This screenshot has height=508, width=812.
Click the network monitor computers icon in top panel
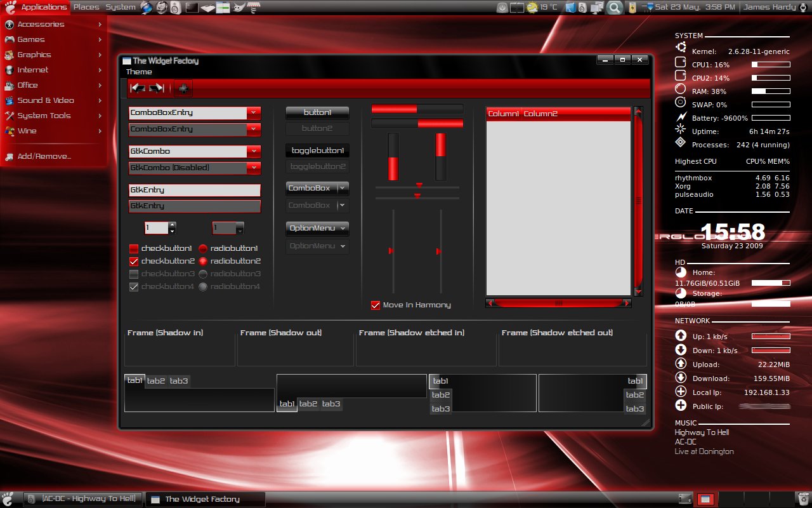pos(596,7)
